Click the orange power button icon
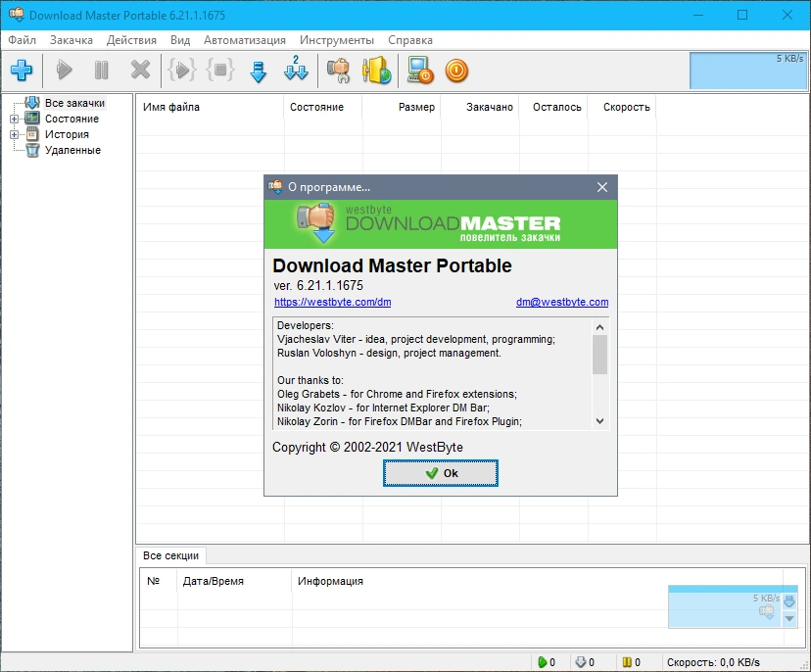 (456, 71)
